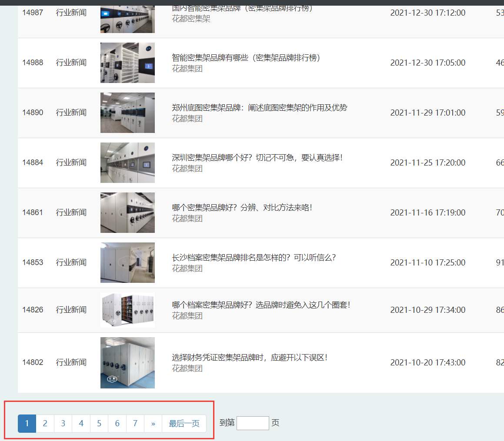Go to page 3 in pagination
The image size is (504, 441).
pos(63,423)
